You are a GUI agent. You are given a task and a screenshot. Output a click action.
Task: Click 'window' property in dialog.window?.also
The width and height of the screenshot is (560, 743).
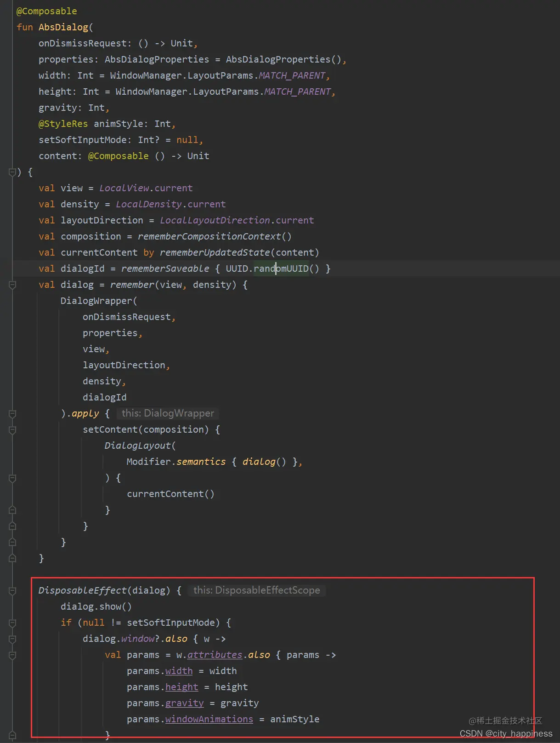(x=138, y=639)
